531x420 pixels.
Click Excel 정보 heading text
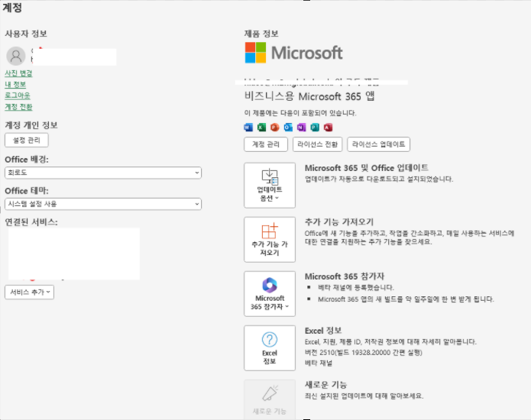[x=323, y=331]
